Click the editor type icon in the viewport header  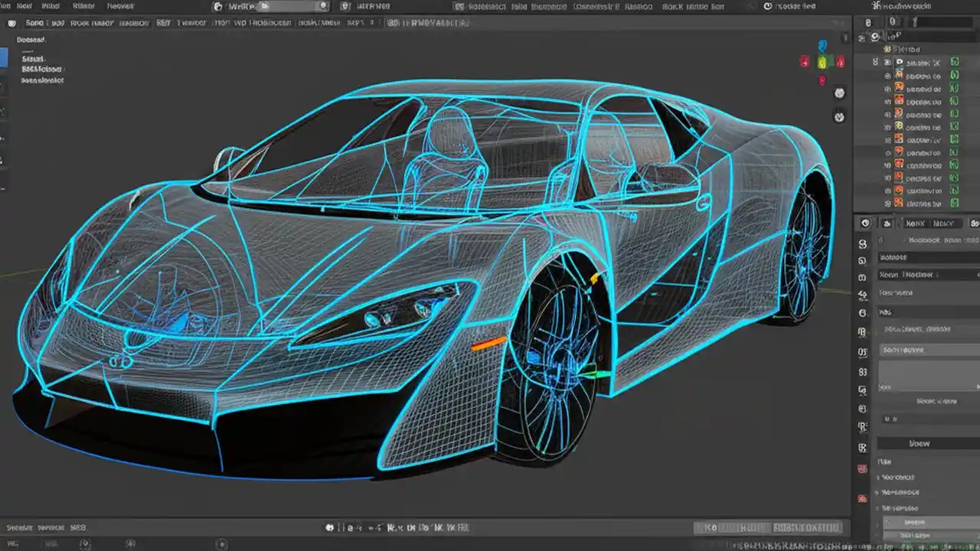click(13, 22)
